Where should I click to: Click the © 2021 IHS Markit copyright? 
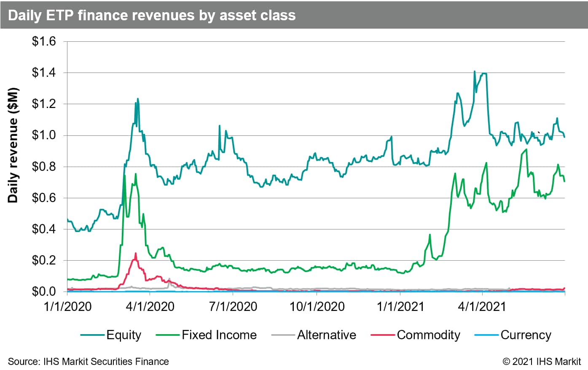(542, 362)
